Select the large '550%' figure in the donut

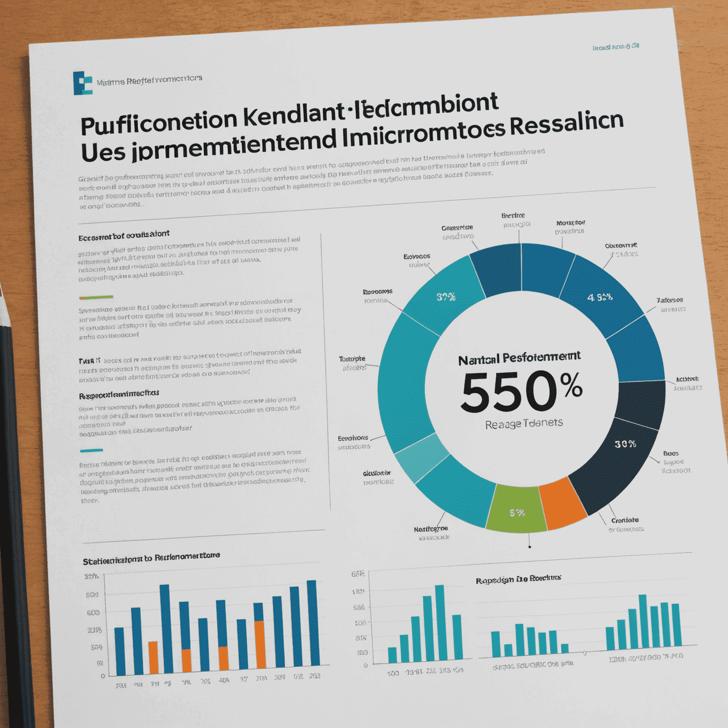[x=521, y=391]
